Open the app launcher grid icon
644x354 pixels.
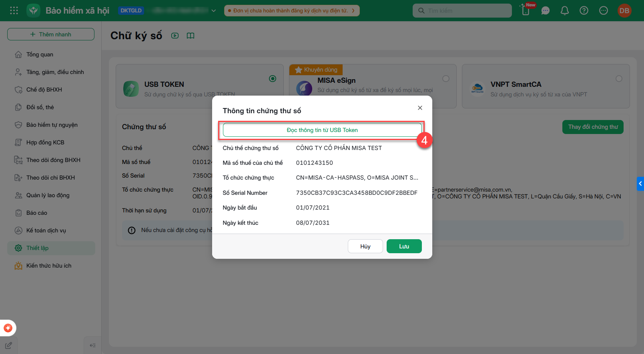coord(14,10)
